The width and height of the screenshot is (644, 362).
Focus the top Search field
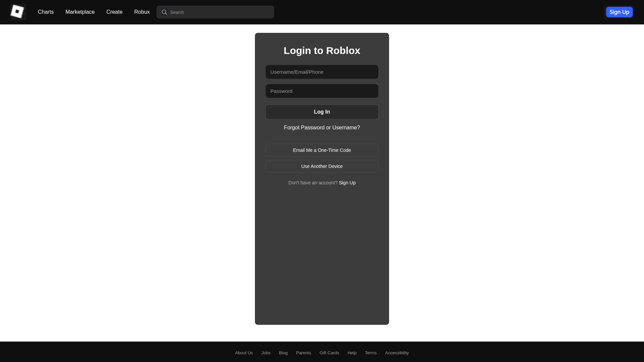(x=215, y=12)
